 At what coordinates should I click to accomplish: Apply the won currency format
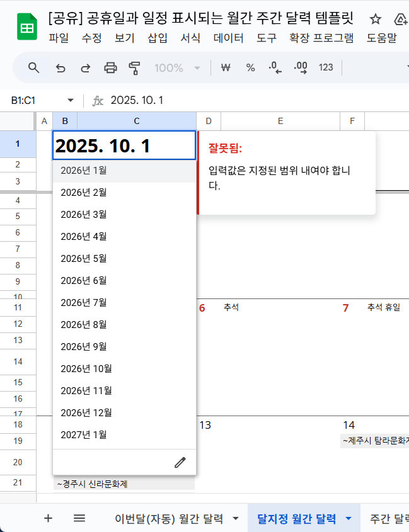tap(225, 67)
